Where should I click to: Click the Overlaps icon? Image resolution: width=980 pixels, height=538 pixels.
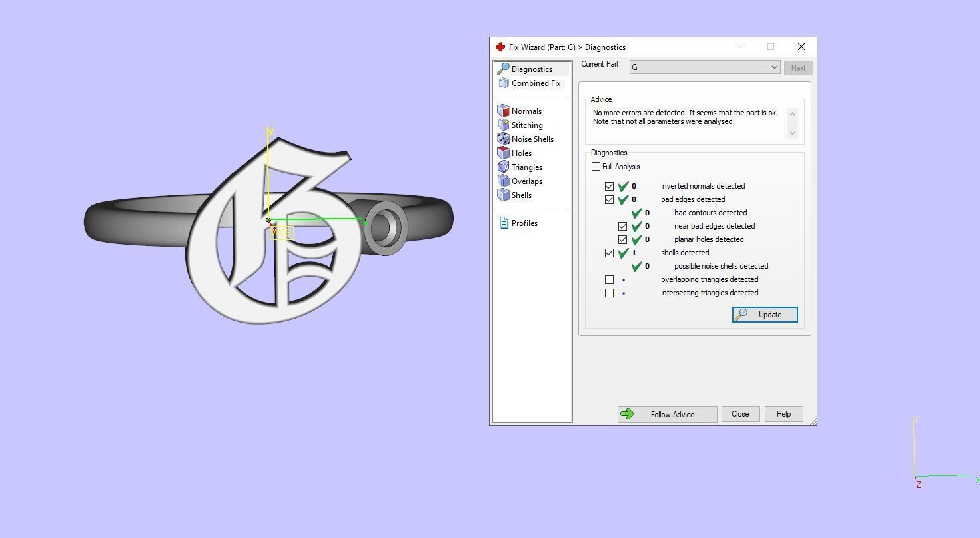point(504,181)
